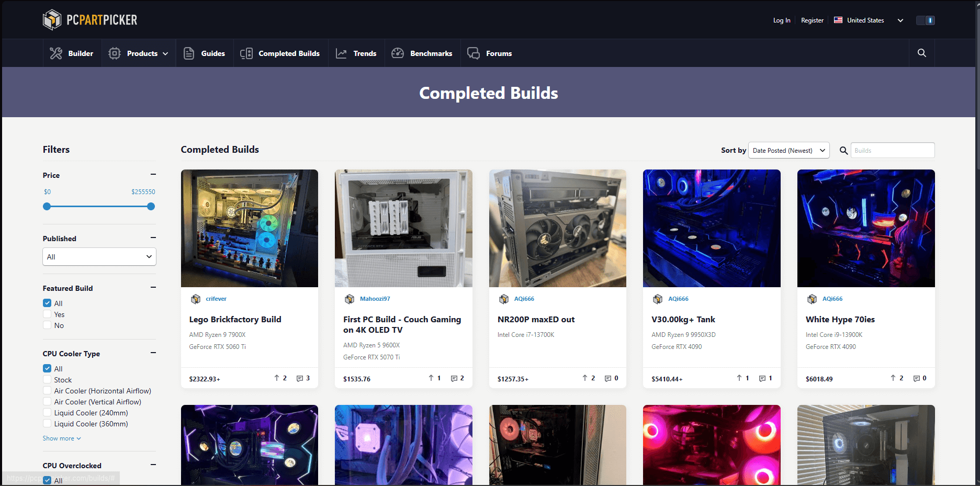Click comments icon on Lego Brickfactory Build

coord(300,378)
